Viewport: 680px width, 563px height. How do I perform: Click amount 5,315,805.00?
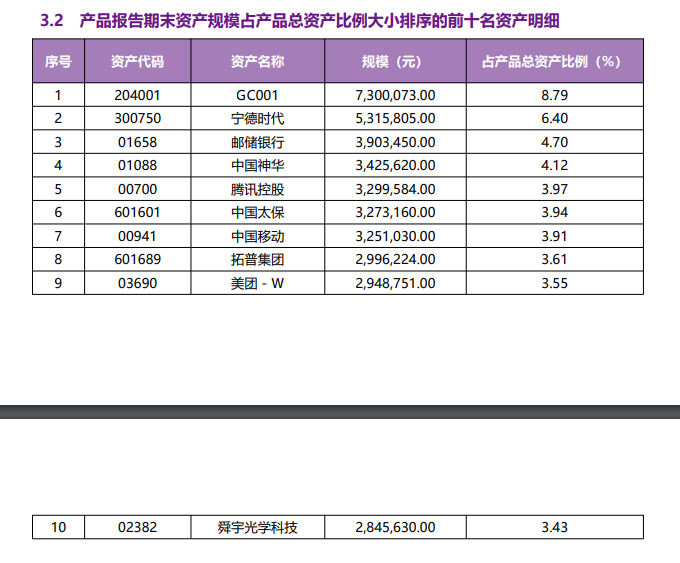tap(395, 118)
